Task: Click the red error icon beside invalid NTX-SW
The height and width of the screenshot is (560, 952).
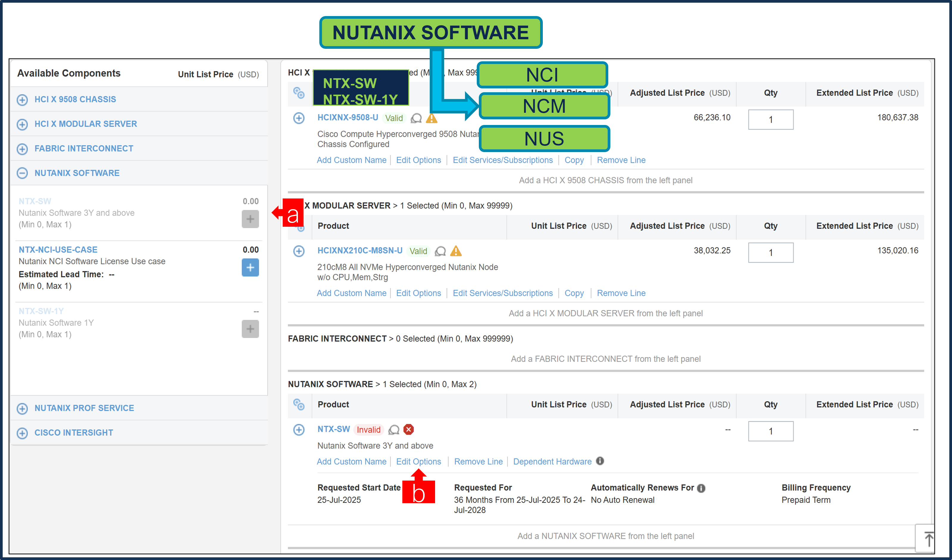Action: point(409,430)
